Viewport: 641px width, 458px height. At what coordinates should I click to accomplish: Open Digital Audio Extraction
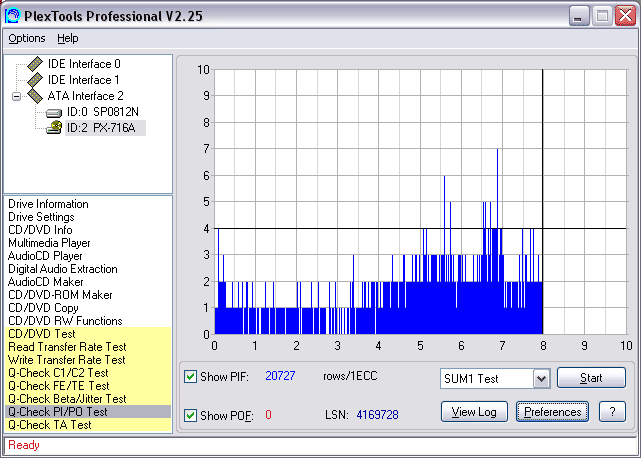pyautogui.click(x=63, y=269)
